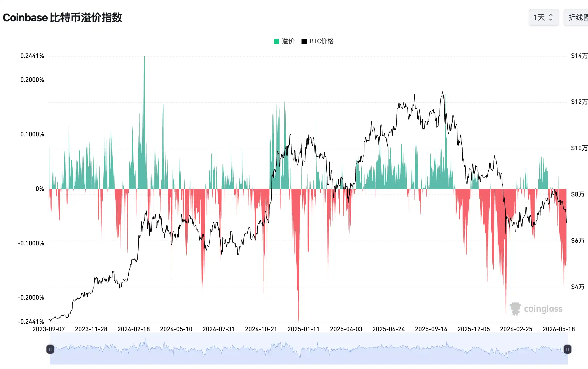The height and width of the screenshot is (369, 588).
Task: Click the 2024-02-18 date label
Action: [x=134, y=329]
